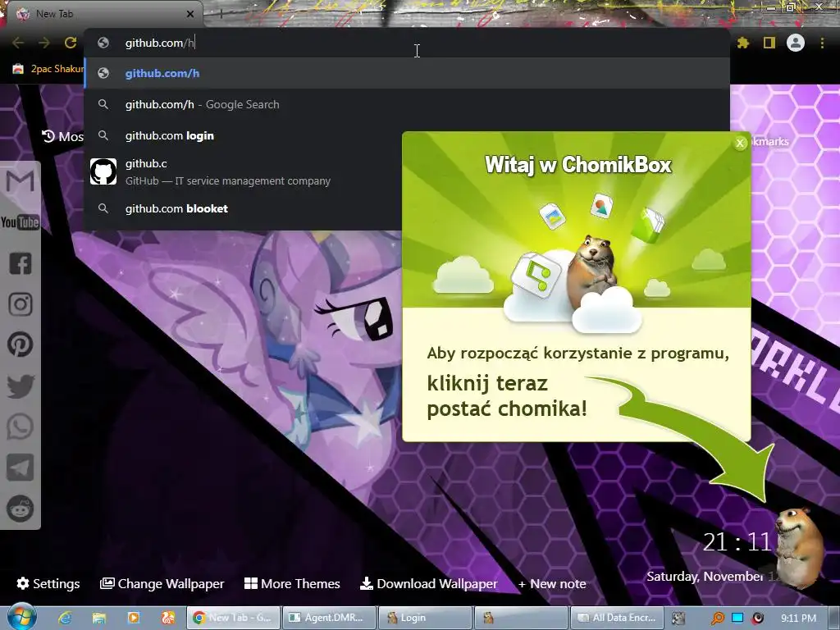Open Settings at the bottom of new tab
This screenshot has height=630, width=840.
(x=48, y=583)
